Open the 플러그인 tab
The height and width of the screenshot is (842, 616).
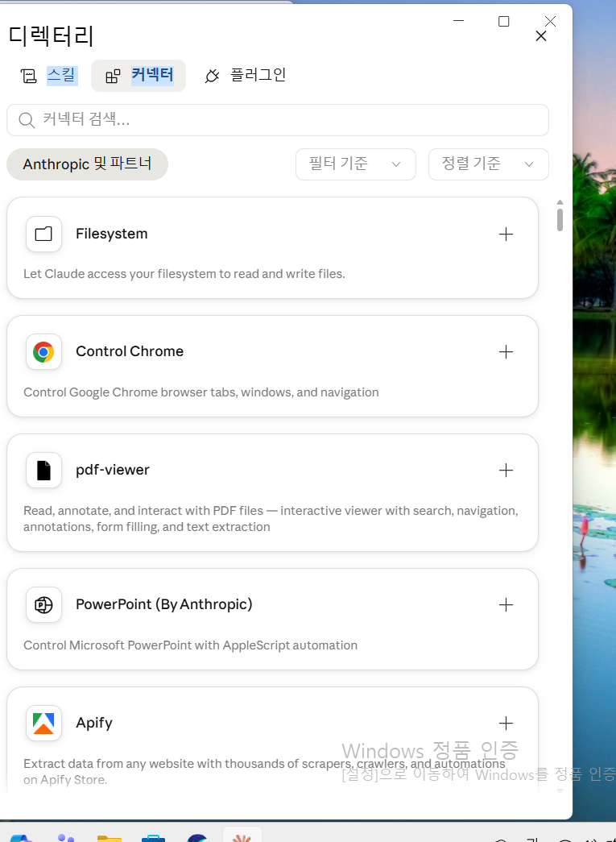pyautogui.click(x=246, y=76)
